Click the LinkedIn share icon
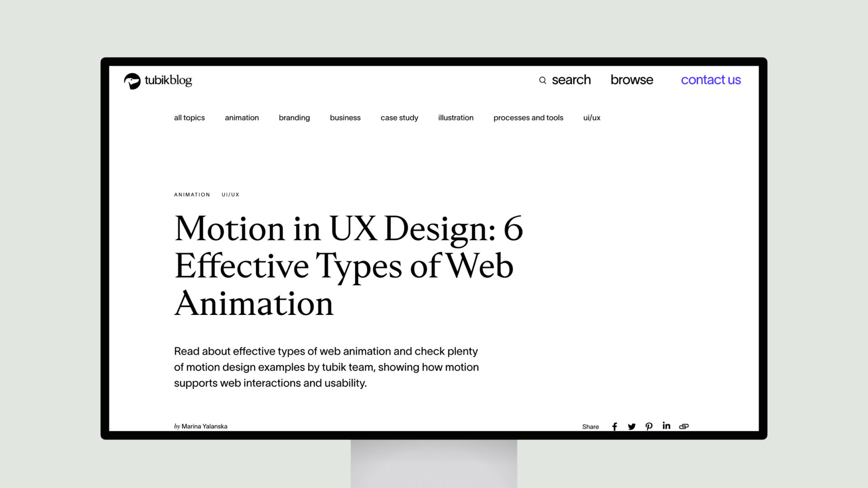Image resolution: width=868 pixels, height=488 pixels. (x=666, y=426)
